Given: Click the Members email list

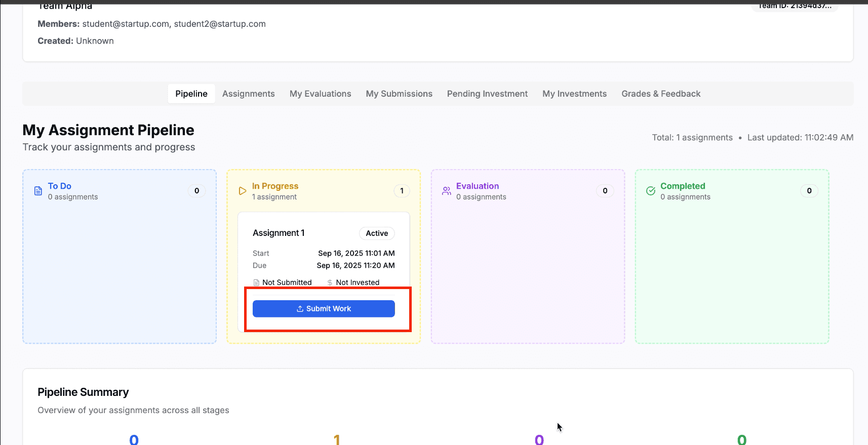Looking at the screenshot, I should [x=174, y=24].
